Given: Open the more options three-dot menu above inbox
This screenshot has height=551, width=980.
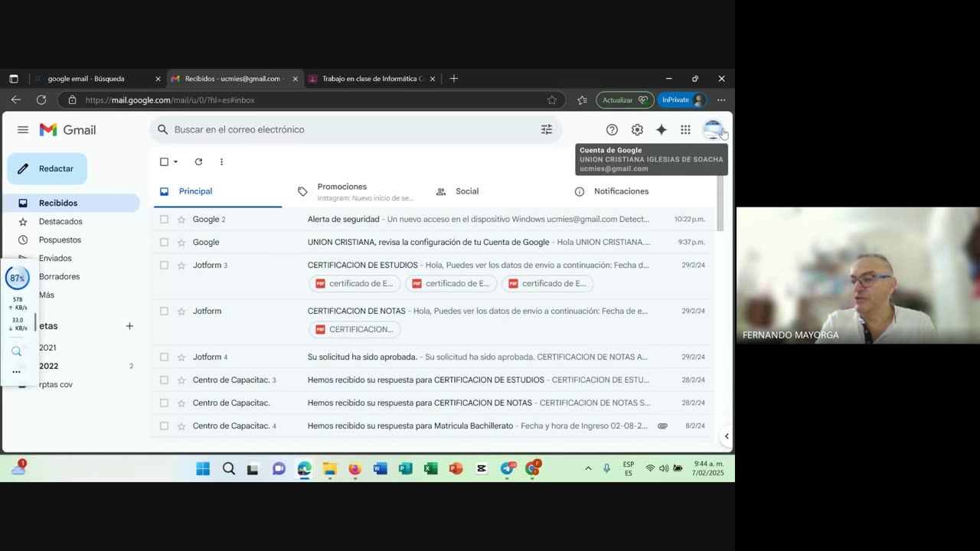Looking at the screenshot, I should click(x=221, y=161).
